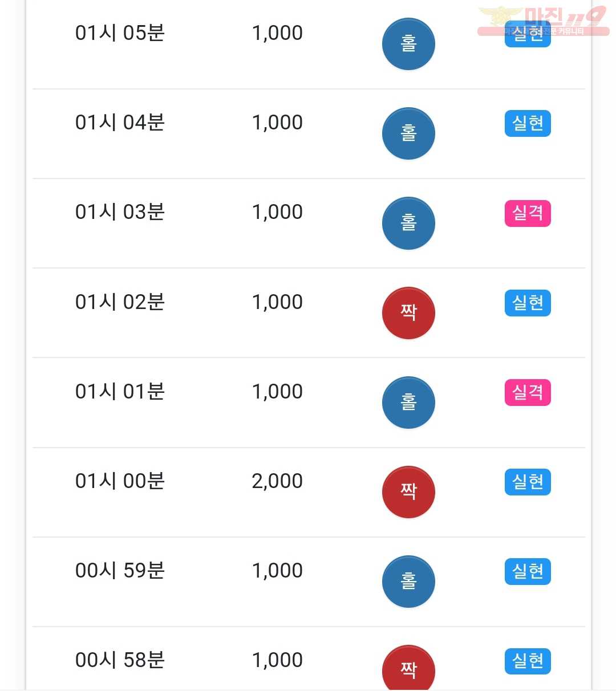The image size is (616, 691).
Task: Click the blue 홀 circle for 01시 04분
Action: (x=408, y=133)
